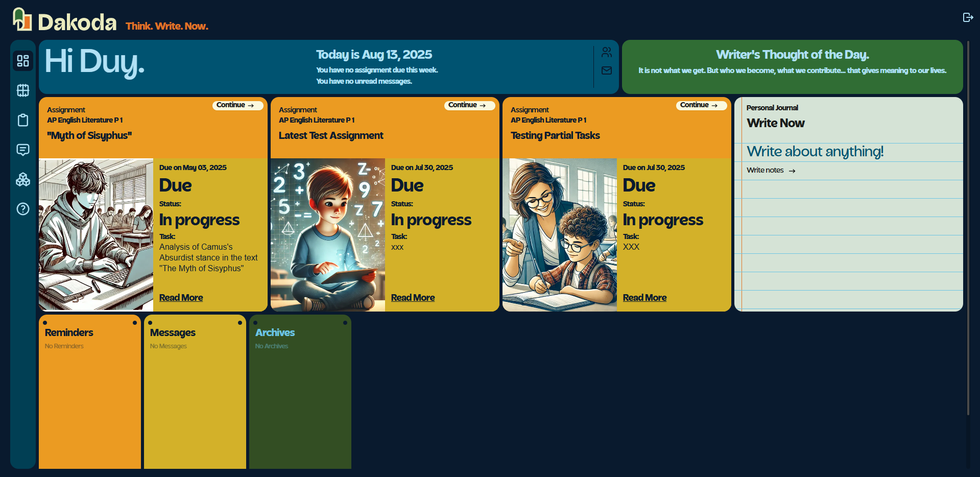The height and width of the screenshot is (477, 980).
Task: Open the clipboard assignments icon in sidebar
Action: [x=23, y=120]
